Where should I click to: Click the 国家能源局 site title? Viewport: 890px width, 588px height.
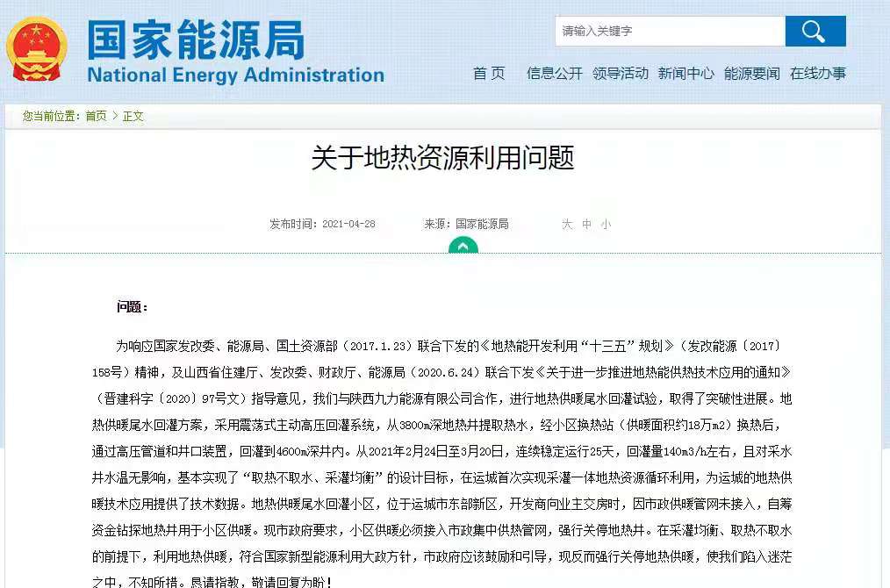pos(196,39)
